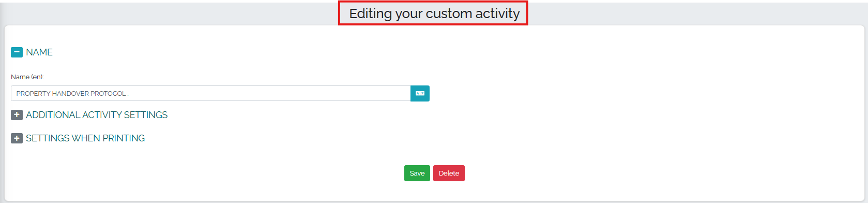The height and width of the screenshot is (203, 868).
Task: Click the word PROPERTY in the name field
Action: (33, 94)
